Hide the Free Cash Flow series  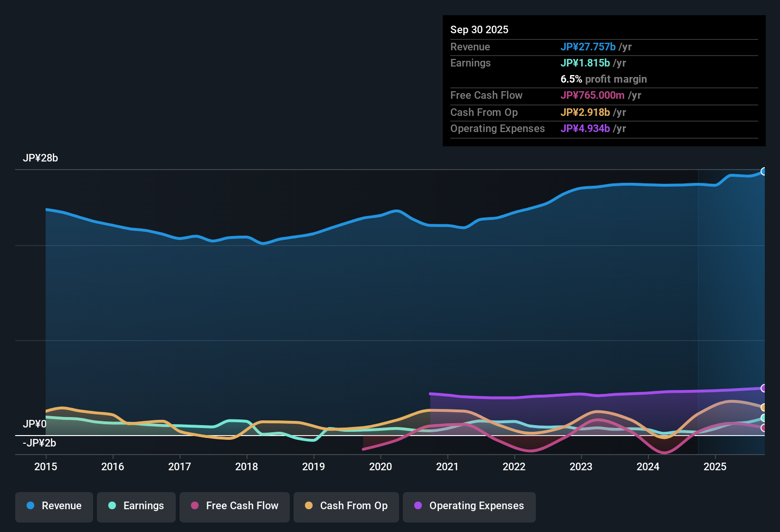tap(234, 506)
